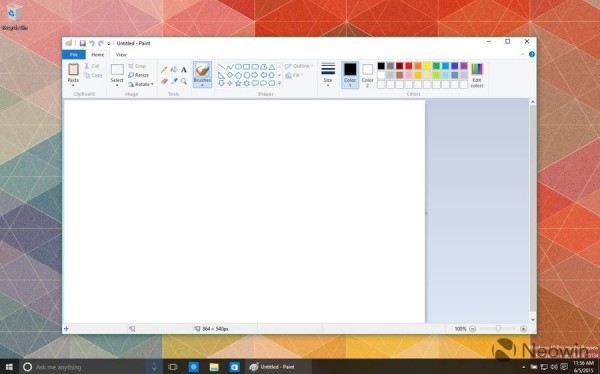Viewport: 600px width, 374px height.
Task: Pick the yellow color swatch
Action: pyautogui.click(x=427, y=66)
